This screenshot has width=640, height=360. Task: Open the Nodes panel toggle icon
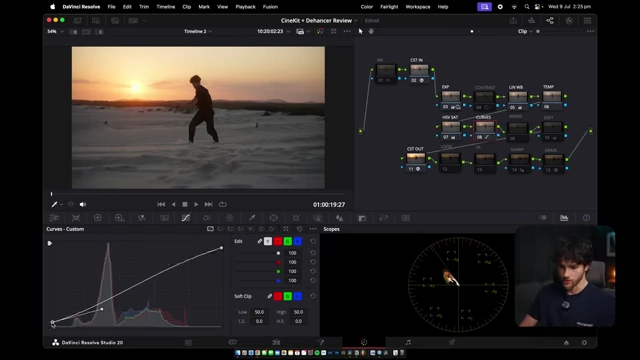tap(550, 20)
